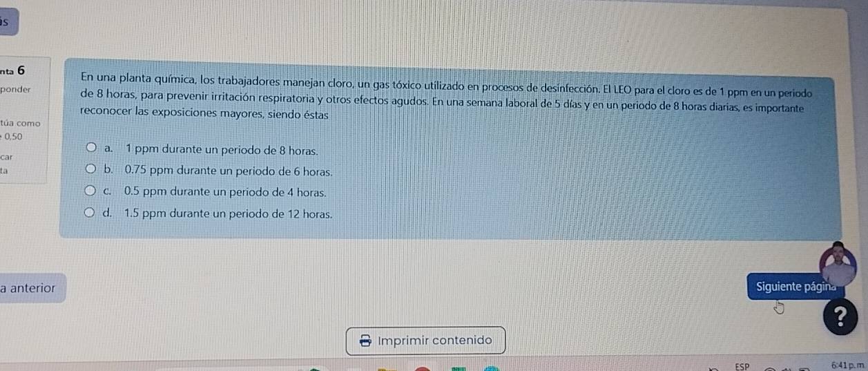Screen dimensions: 868x371
Task: Click the answer text '1 ppm durante un periodo de 8 horas'
Action: tap(223, 149)
